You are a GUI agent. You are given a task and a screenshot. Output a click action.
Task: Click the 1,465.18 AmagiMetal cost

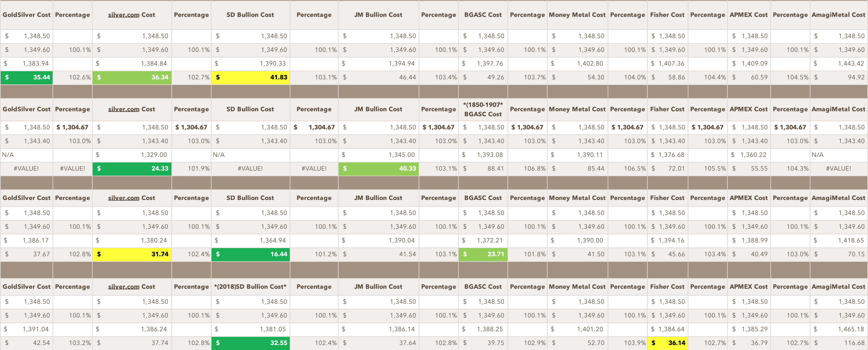(x=839, y=329)
